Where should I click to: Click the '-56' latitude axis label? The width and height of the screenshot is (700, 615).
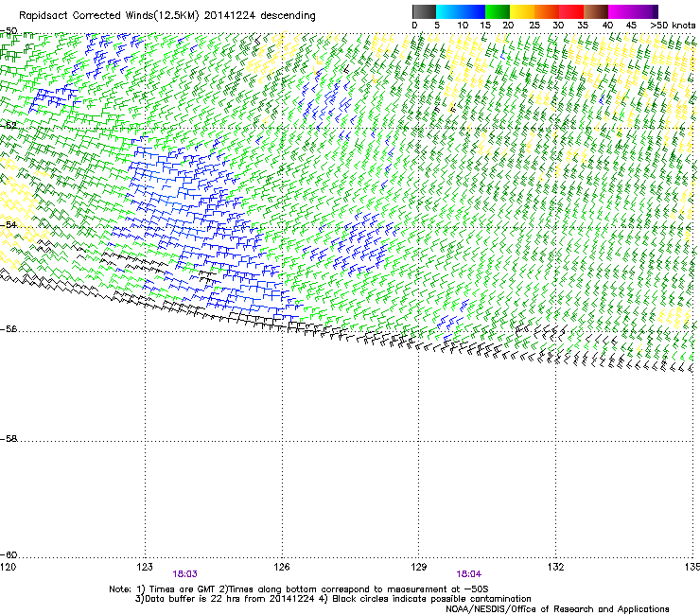click(9, 329)
